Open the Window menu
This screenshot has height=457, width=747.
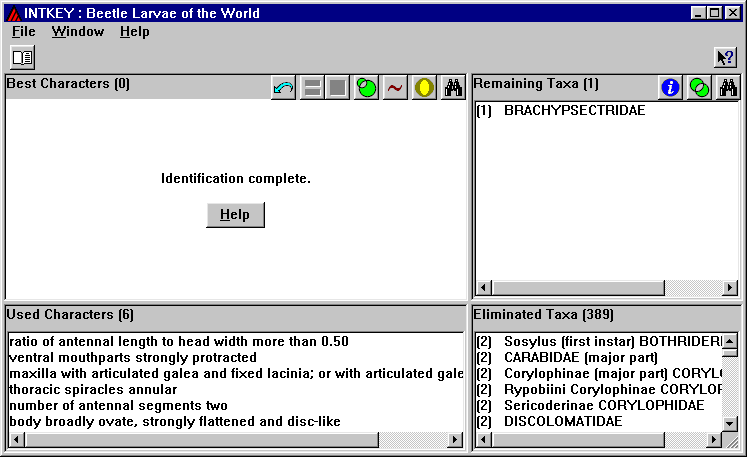point(77,31)
